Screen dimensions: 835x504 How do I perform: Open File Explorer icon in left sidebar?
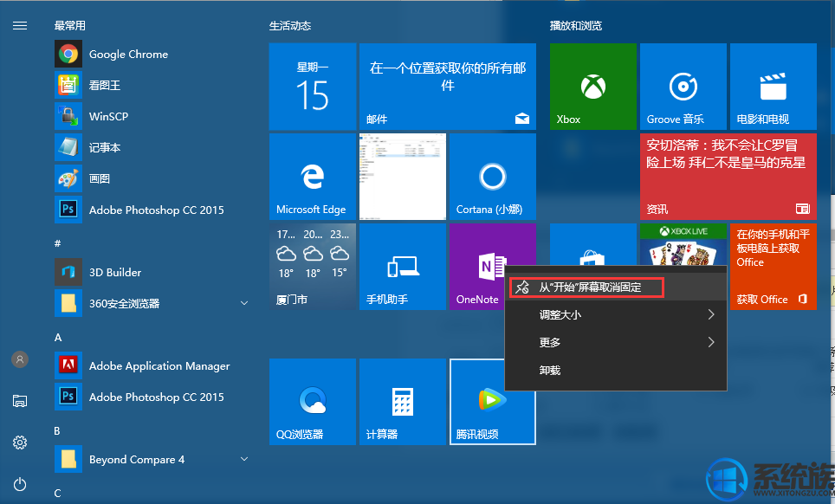20,401
